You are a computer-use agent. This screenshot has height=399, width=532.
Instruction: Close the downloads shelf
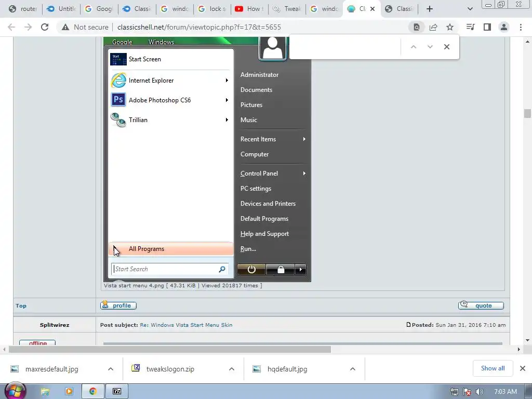coord(523,368)
